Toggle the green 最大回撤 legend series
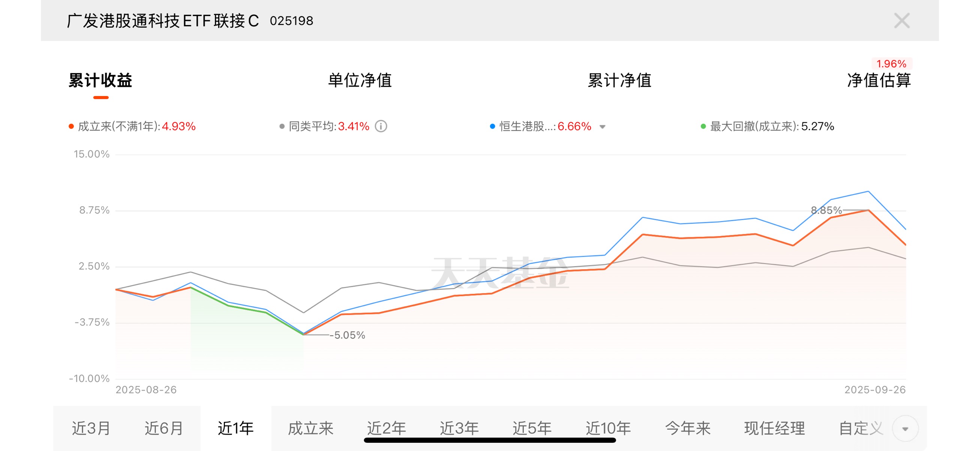Image resolution: width=980 pixels, height=451 pixels. tap(703, 126)
